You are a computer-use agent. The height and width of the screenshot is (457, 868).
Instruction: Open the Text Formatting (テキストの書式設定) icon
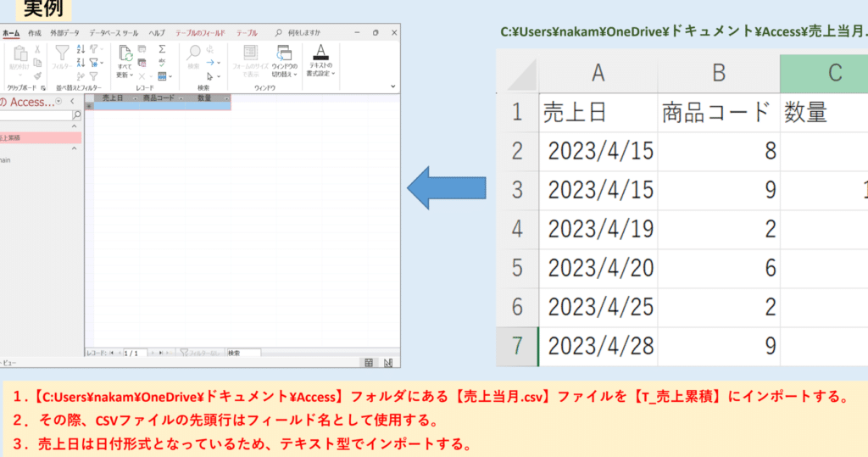click(x=320, y=59)
